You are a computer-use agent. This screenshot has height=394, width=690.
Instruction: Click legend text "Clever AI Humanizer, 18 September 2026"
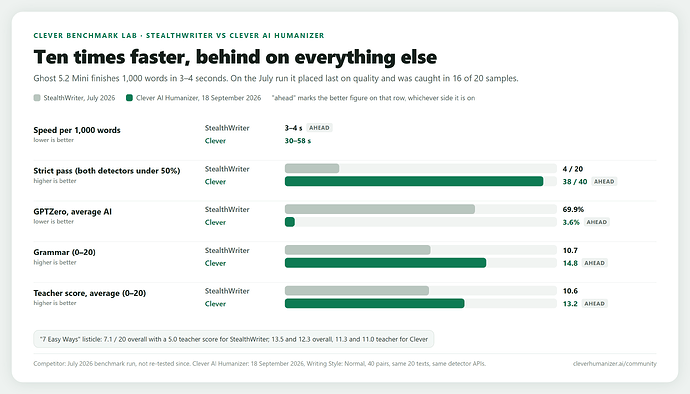[198, 98]
